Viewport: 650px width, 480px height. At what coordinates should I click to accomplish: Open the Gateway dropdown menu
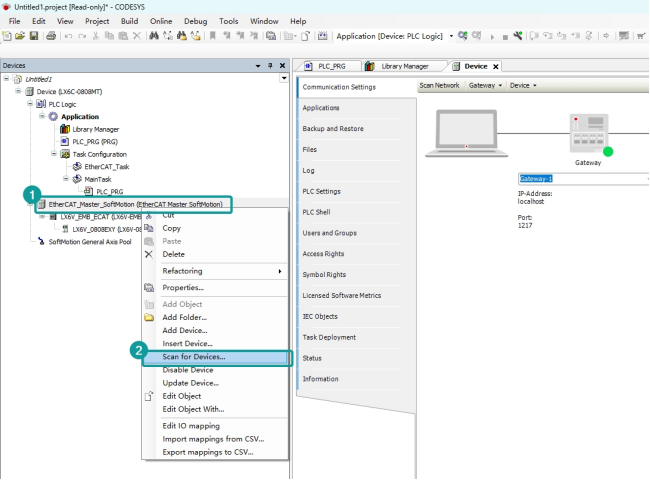tap(484, 86)
